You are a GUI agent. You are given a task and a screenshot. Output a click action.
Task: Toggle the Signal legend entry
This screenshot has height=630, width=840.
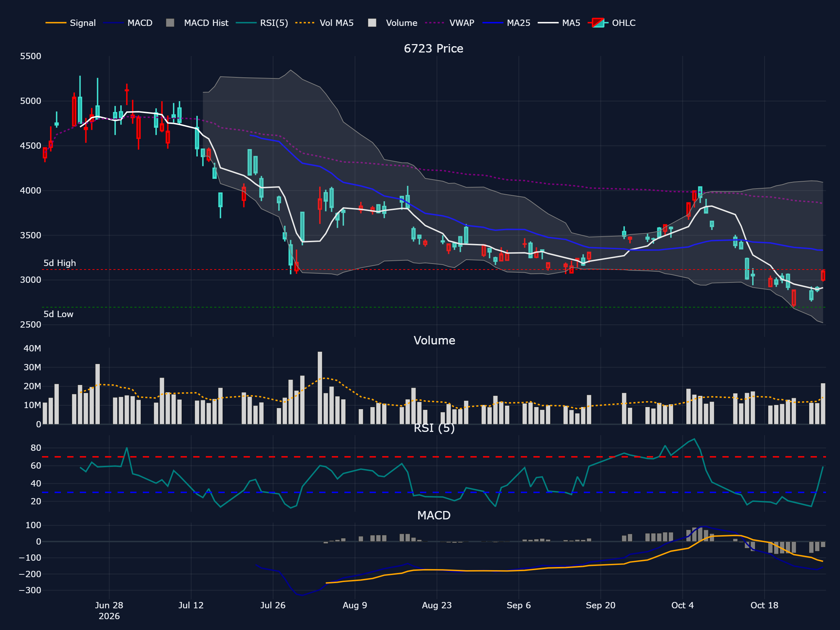point(71,23)
